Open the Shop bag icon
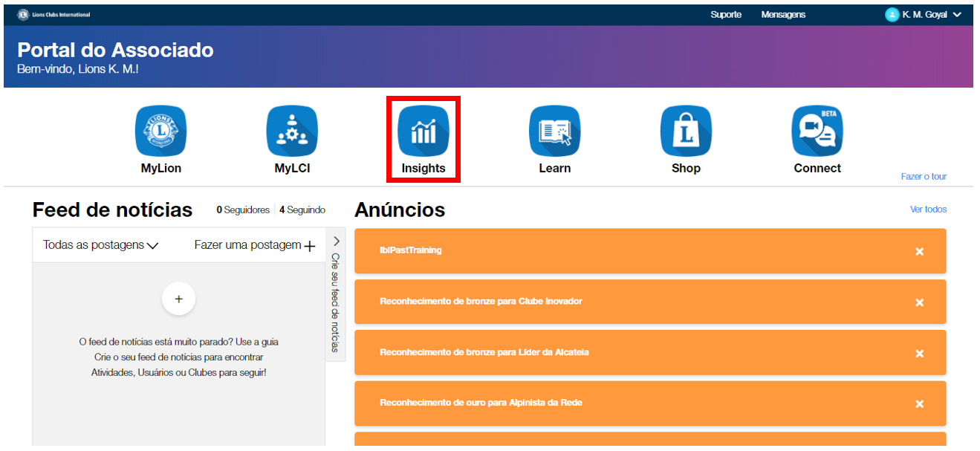The image size is (980, 451). 686,131
